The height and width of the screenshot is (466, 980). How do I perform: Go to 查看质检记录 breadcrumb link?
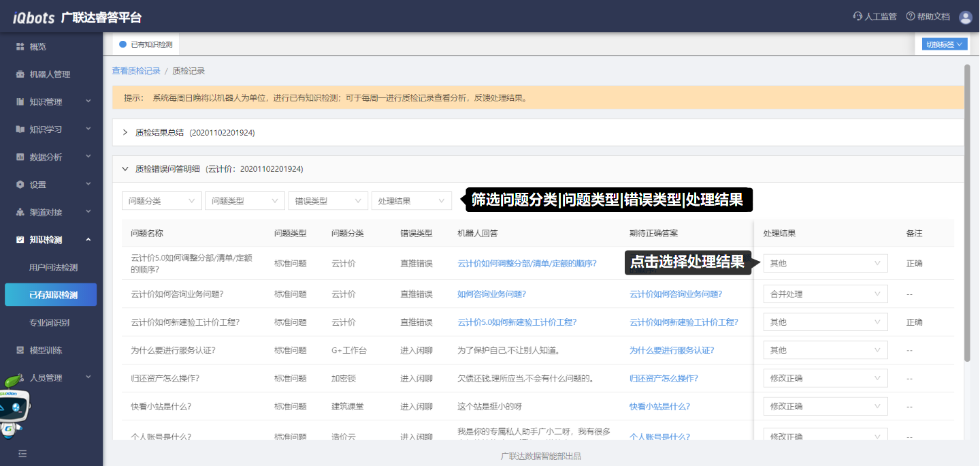(136, 71)
